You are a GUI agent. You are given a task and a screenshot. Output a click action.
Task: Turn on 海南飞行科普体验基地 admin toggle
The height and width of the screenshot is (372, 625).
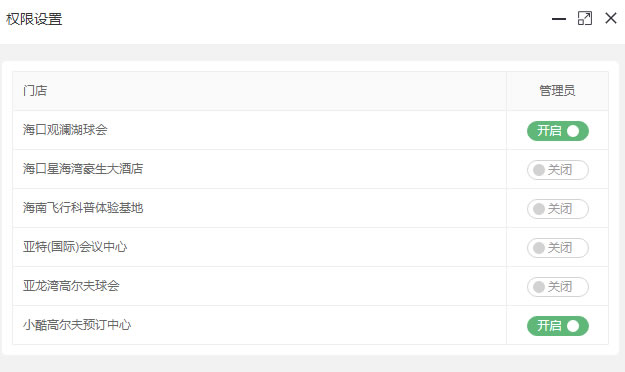tap(558, 209)
